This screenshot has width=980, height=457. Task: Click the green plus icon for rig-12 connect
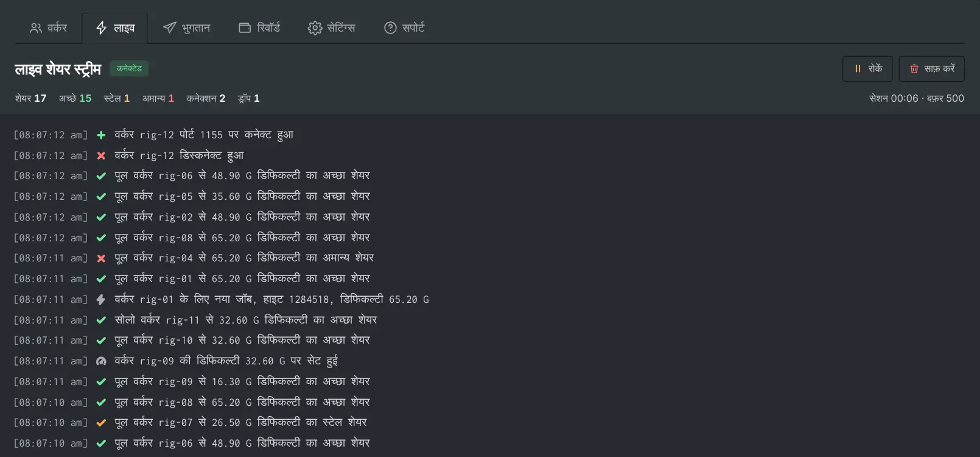(101, 135)
